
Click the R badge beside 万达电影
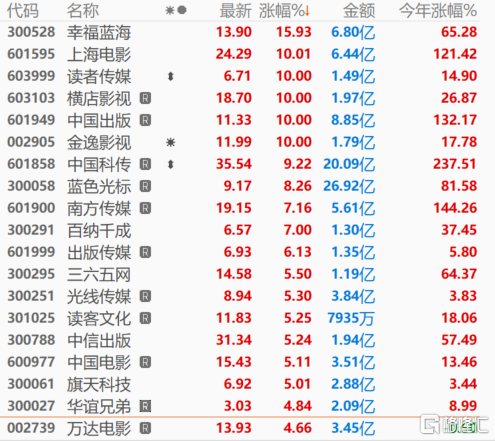145,428
